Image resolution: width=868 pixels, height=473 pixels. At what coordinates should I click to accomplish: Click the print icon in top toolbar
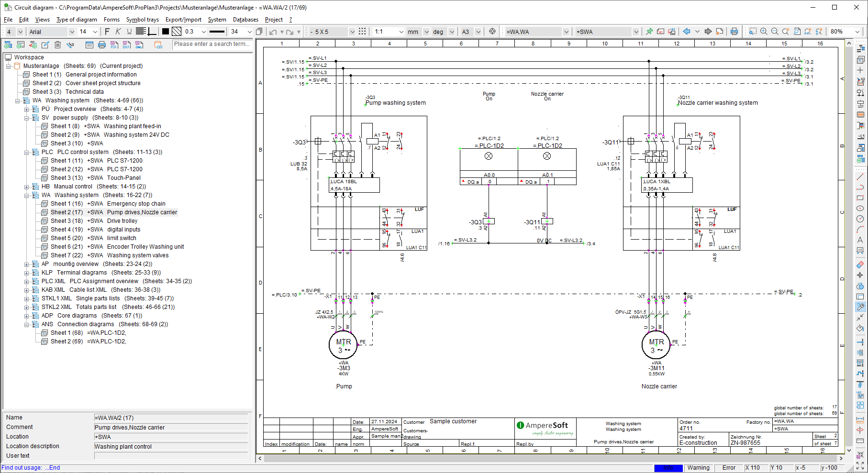pyautogui.click(x=734, y=32)
